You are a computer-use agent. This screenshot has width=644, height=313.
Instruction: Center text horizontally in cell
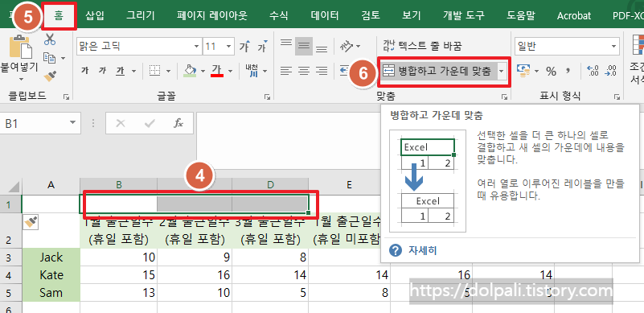point(304,71)
